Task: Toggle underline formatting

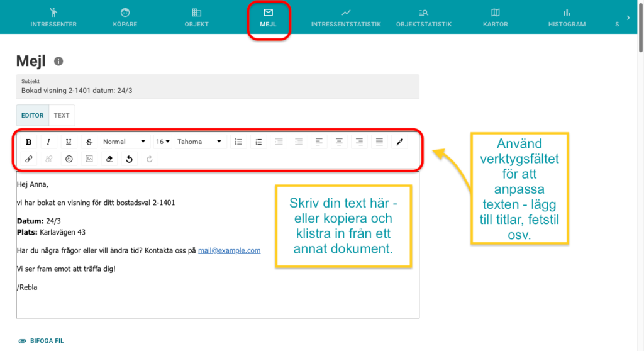Action: coord(69,142)
